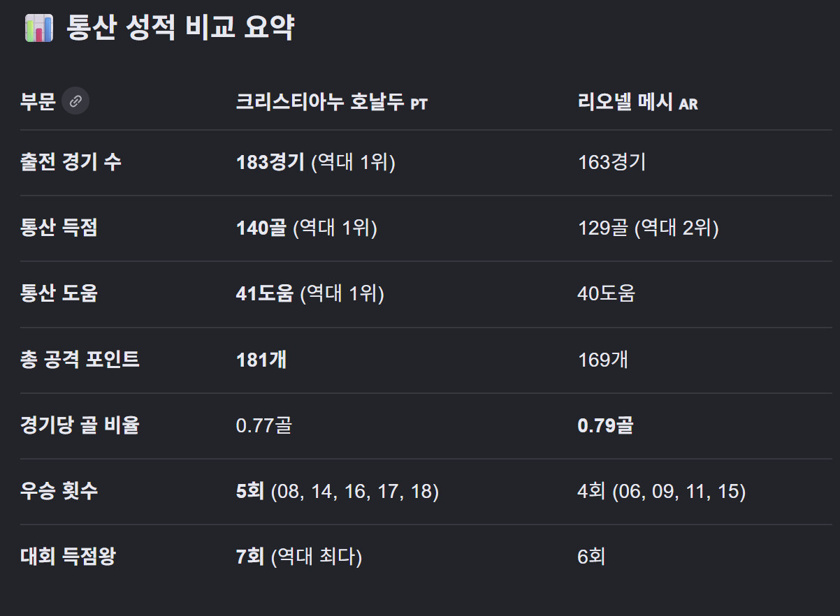Click the 183경기 (역대 1위) cell
This screenshot has height=616, width=840.
tap(316, 162)
